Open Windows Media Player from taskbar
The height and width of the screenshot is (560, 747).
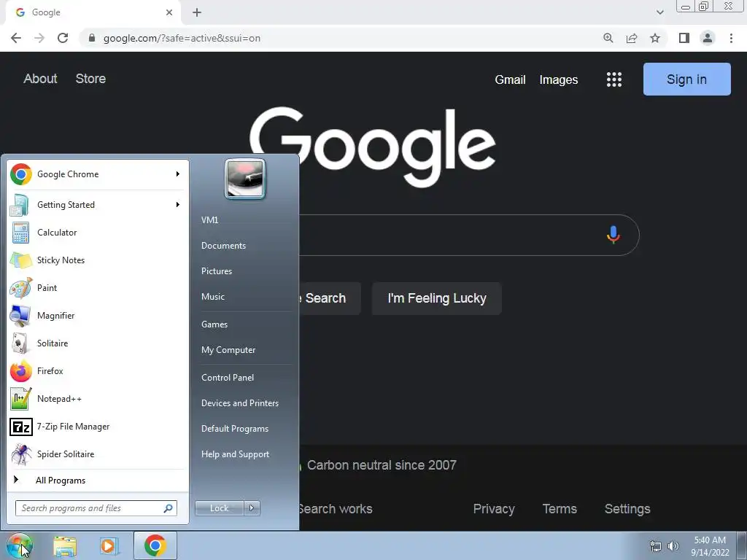pyautogui.click(x=109, y=545)
